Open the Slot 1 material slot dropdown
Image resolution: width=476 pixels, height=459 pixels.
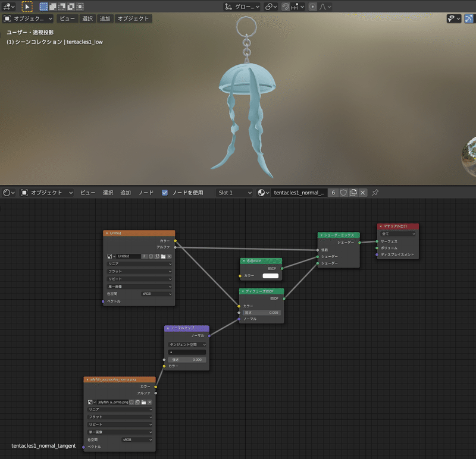[234, 193]
